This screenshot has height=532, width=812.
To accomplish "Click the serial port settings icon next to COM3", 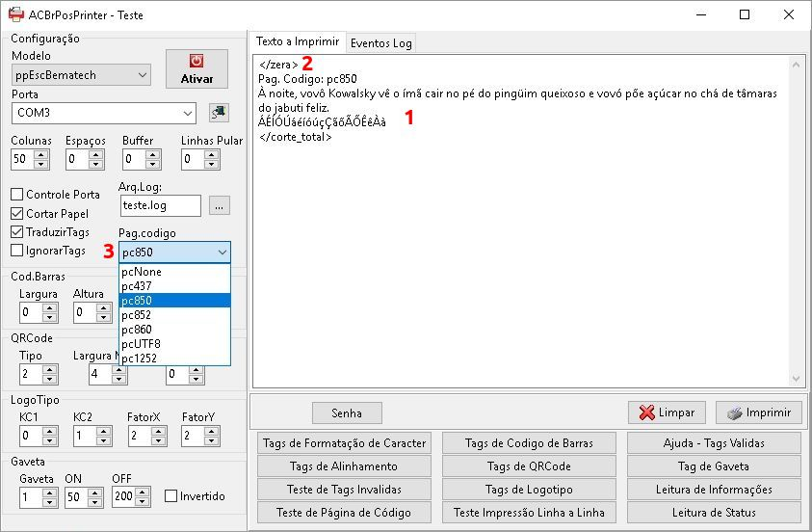I will (x=219, y=113).
